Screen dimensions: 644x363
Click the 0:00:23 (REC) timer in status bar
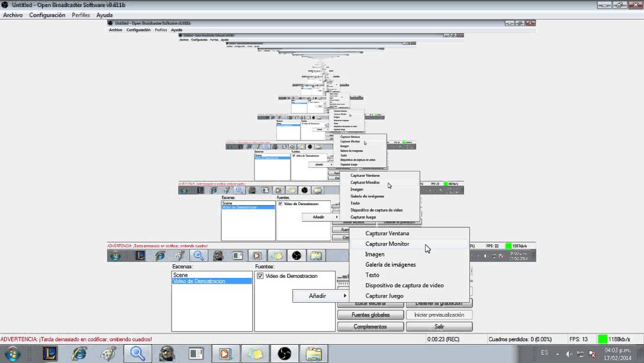click(x=443, y=339)
